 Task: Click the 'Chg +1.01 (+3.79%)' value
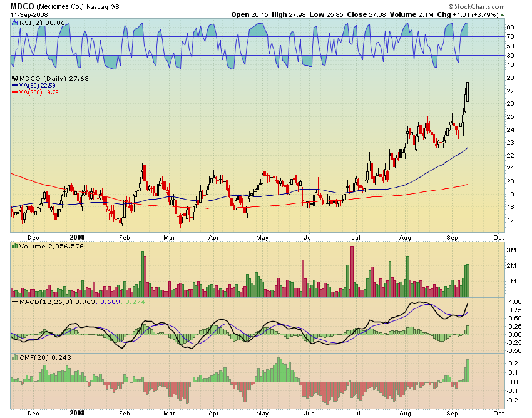[x=468, y=14]
